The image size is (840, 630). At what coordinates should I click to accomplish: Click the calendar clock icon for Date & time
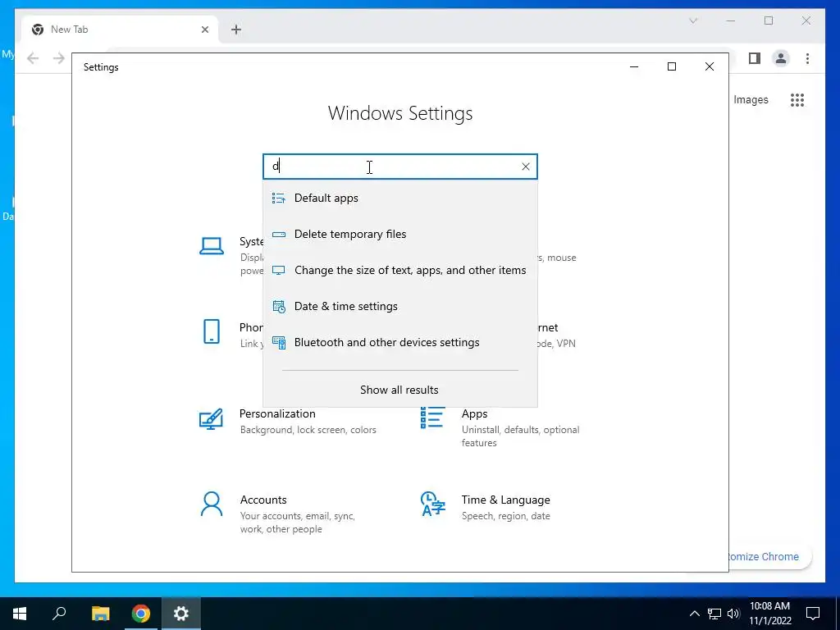(x=279, y=307)
